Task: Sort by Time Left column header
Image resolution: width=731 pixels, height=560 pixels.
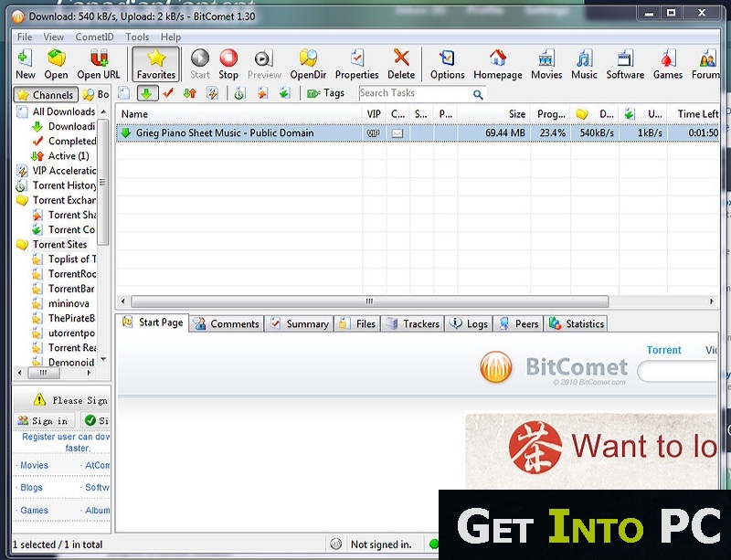Action: (695, 114)
